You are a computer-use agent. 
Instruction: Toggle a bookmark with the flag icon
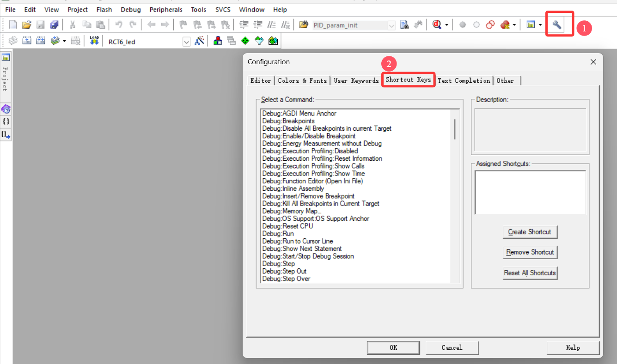(183, 25)
